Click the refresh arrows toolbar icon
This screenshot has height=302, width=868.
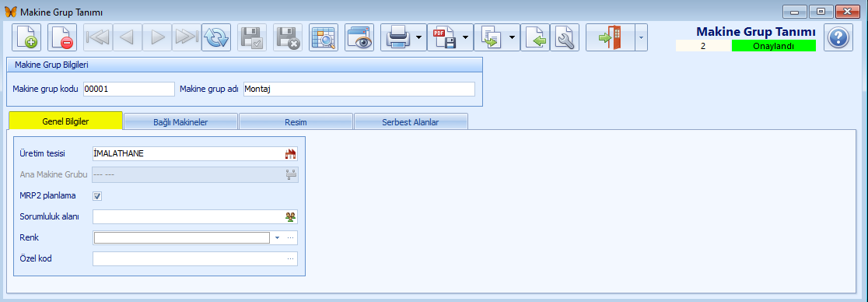216,37
